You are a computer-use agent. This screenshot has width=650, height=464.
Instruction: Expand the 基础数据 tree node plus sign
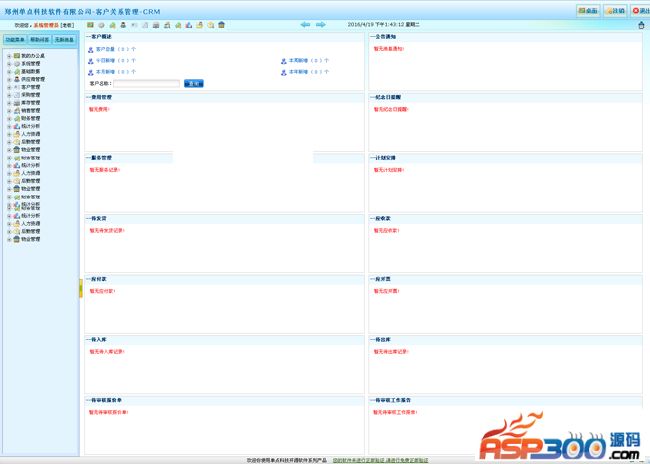(9, 72)
